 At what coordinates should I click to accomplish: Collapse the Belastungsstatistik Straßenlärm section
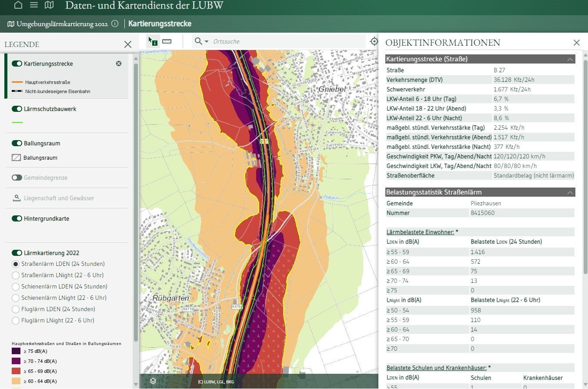tap(570, 192)
